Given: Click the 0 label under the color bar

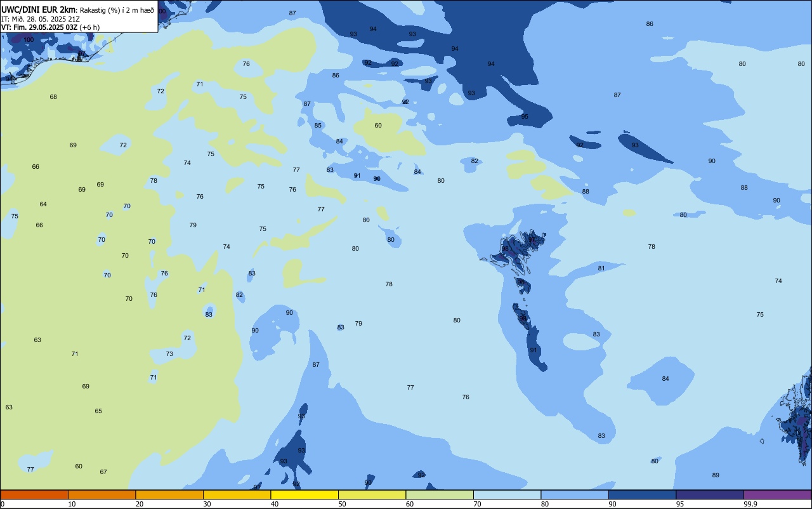Looking at the screenshot, I should (x=3, y=504).
